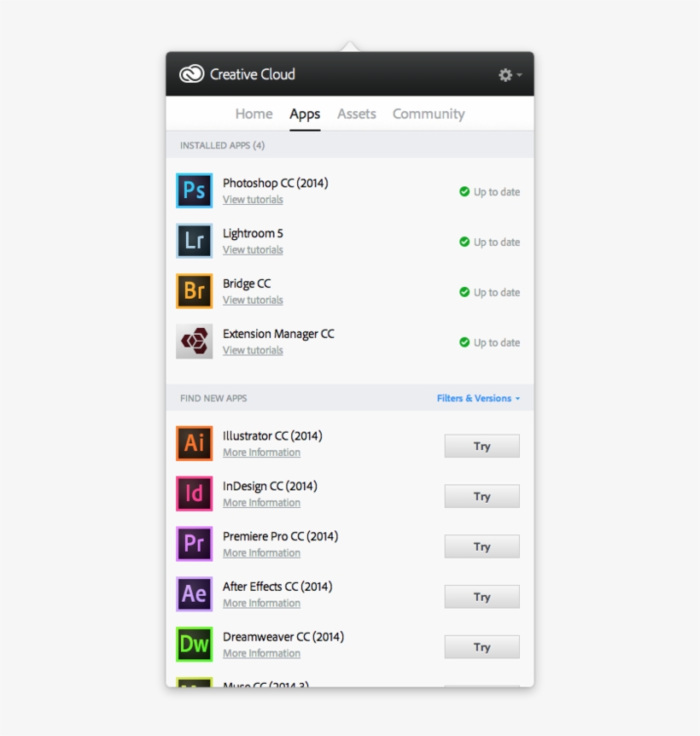
Task: Click the FIND NEW APPS header
Action: pos(213,398)
